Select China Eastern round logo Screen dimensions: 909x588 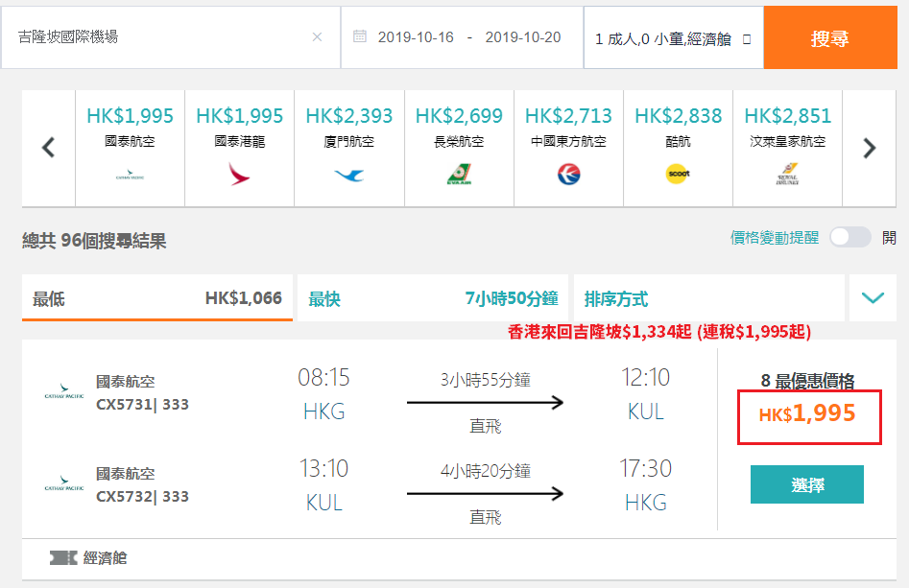click(x=568, y=174)
